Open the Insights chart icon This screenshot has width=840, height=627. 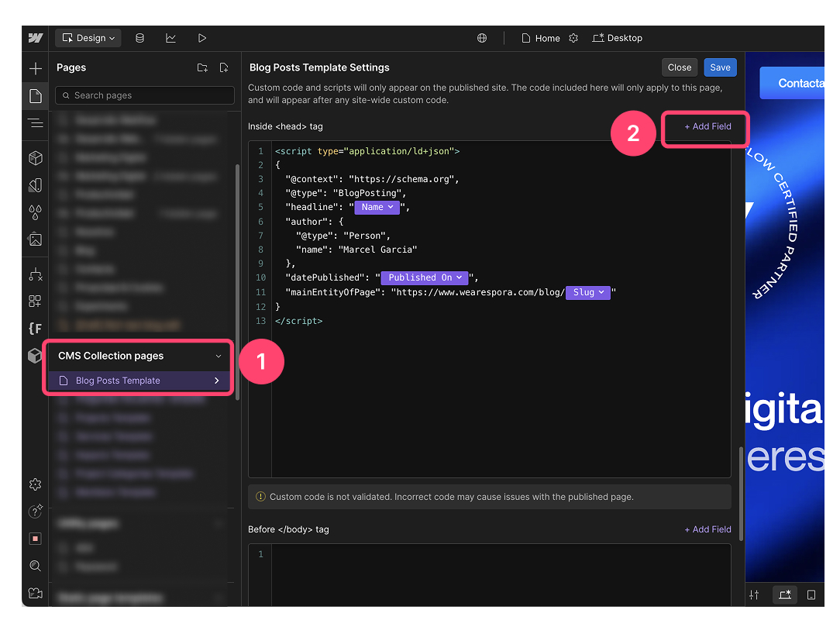pyautogui.click(x=171, y=38)
